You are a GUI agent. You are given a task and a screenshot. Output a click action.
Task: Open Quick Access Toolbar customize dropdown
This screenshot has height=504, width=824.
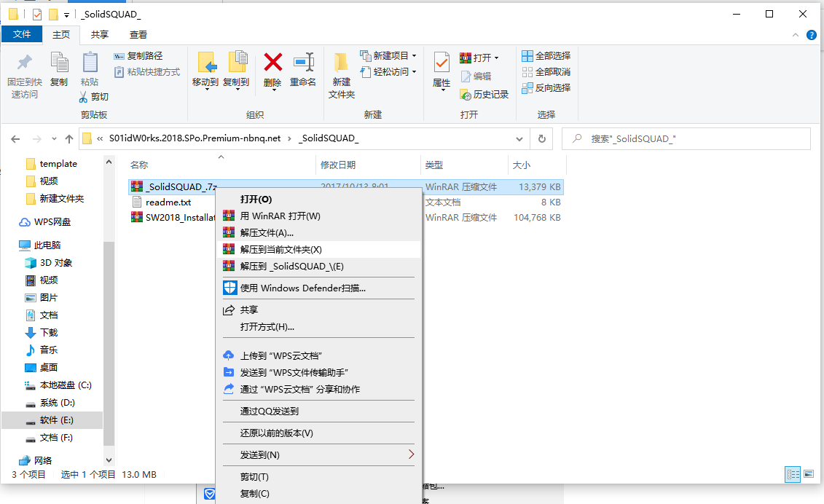(x=67, y=15)
